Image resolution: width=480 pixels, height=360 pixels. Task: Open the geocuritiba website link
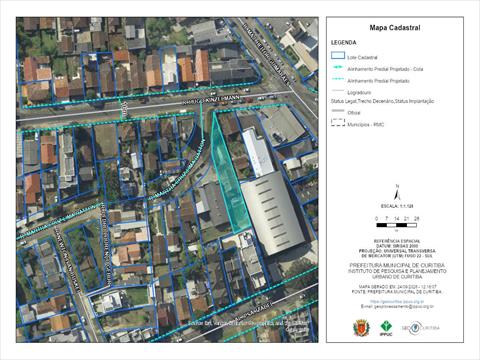(x=397, y=301)
